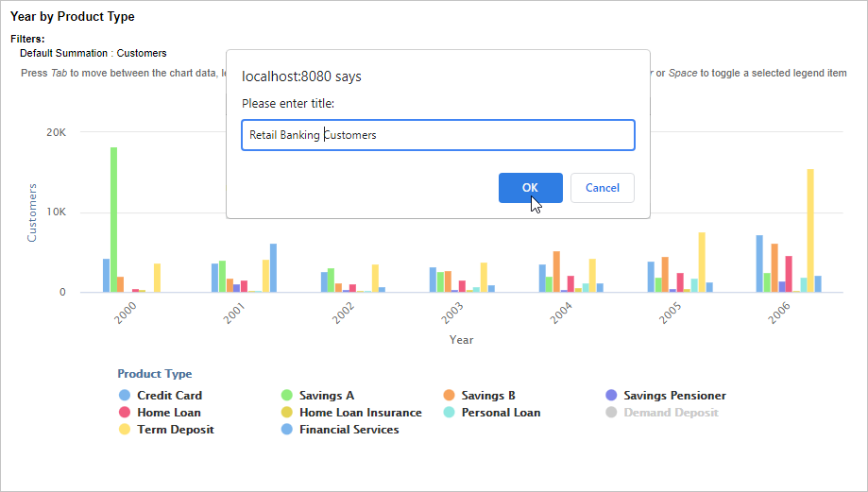Click the Product Type legend heading
Image resolution: width=868 pixels, height=492 pixels.
154,374
